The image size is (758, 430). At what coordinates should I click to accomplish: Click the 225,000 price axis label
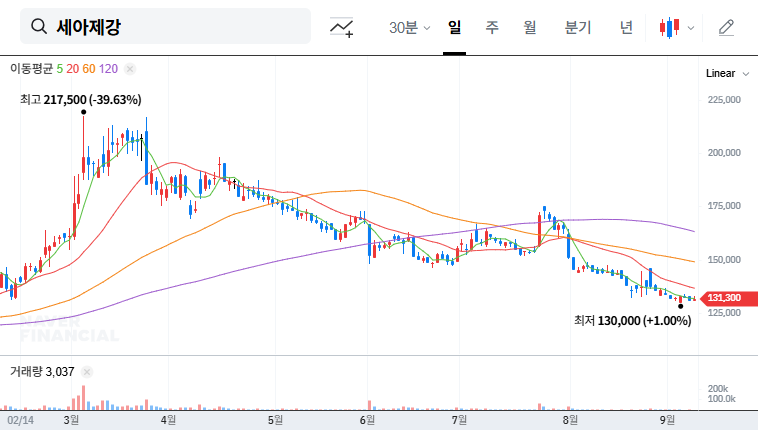point(724,100)
